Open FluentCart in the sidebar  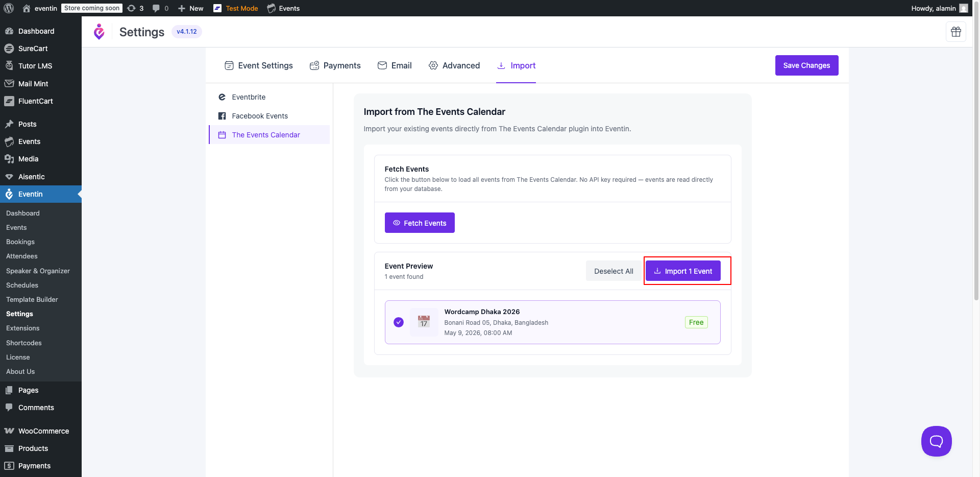click(41, 101)
